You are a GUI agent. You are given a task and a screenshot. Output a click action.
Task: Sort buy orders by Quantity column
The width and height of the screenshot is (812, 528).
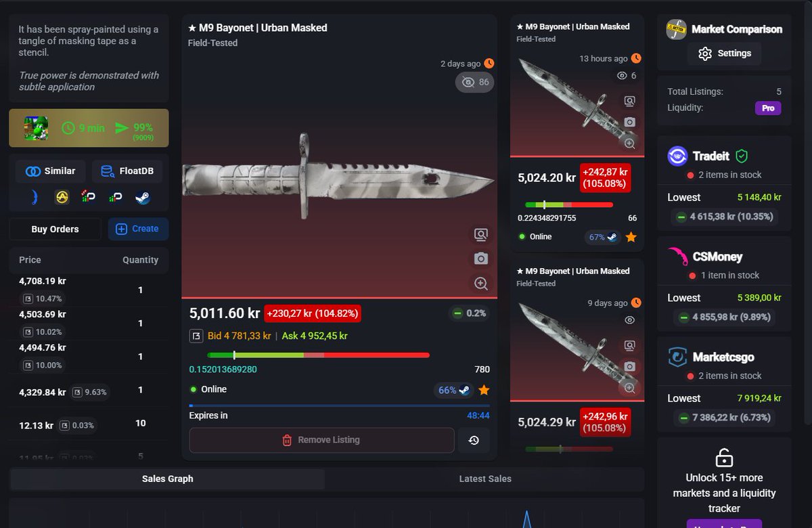point(140,260)
